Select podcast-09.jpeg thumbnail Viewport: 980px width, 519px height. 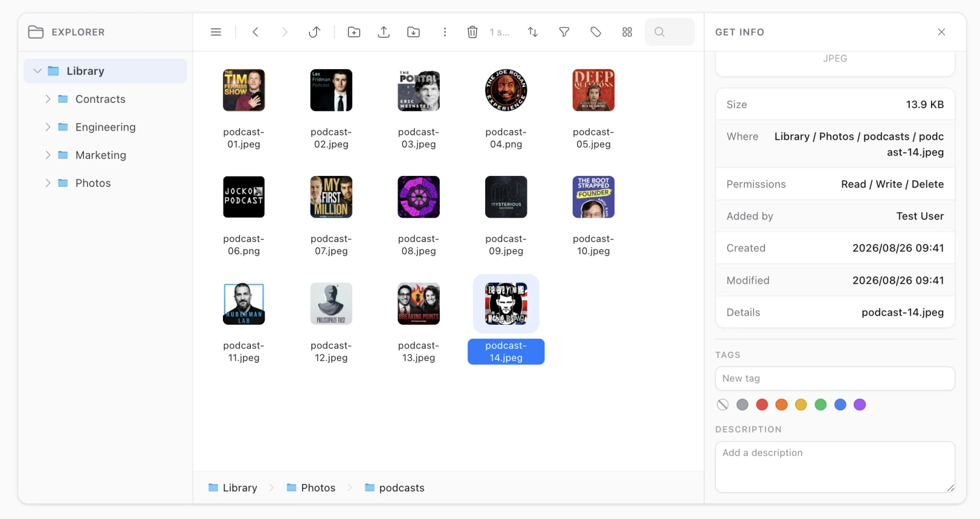(506, 197)
